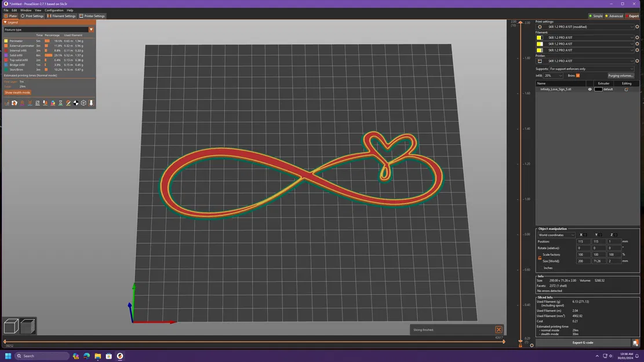Screen dimensions: 644x362
Task: Open Supports dropdown
Action: tap(591, 69)
